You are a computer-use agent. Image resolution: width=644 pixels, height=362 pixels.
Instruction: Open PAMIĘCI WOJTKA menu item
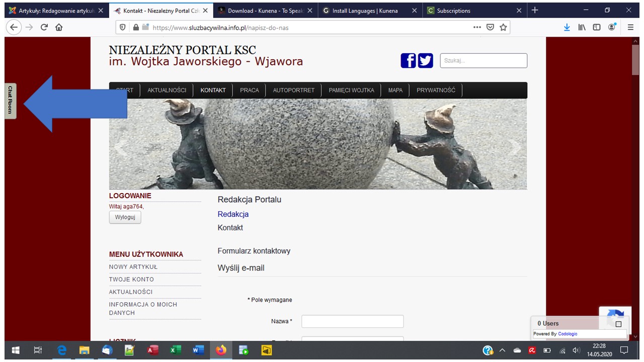(352, 90)
